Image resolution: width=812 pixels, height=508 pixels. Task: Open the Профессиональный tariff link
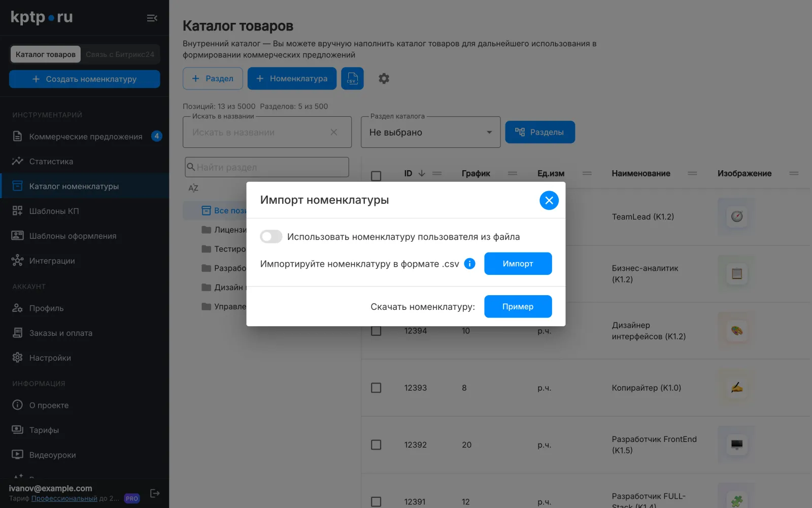point(64,498)
